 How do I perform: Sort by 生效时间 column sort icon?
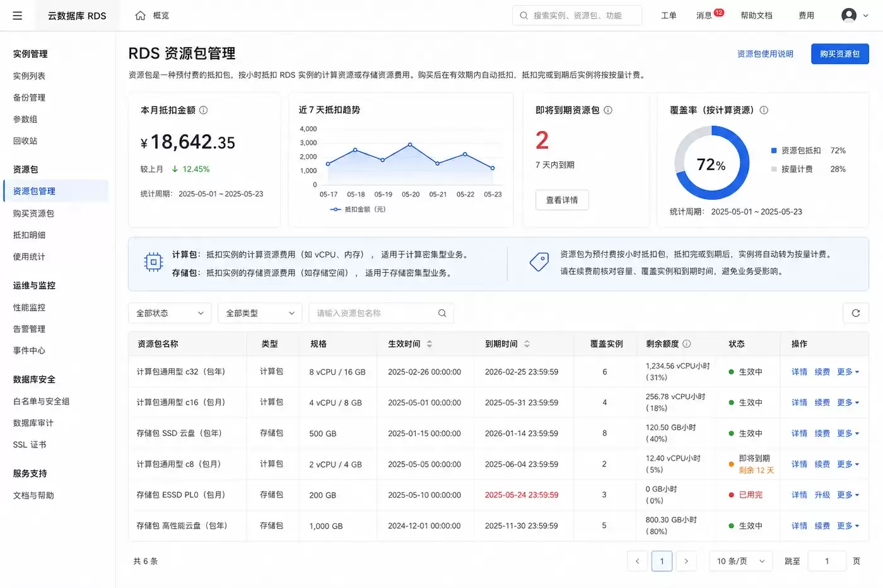coord(430,344)
